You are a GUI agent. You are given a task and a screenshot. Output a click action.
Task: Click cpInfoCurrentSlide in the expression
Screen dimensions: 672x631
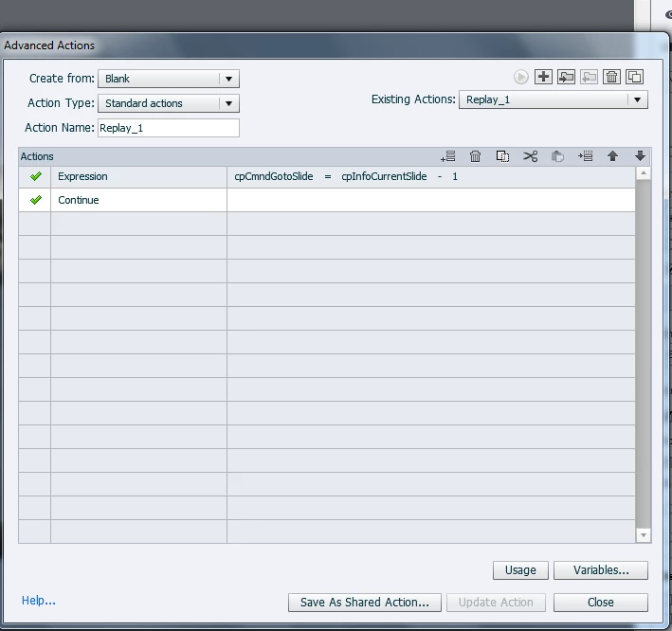click(x=384, y=176)
